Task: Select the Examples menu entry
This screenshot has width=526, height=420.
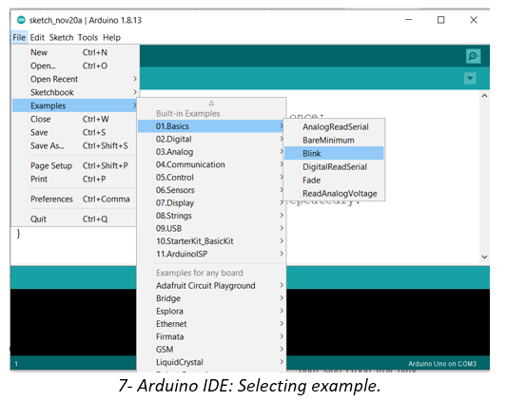Action: tap(75, 105)
